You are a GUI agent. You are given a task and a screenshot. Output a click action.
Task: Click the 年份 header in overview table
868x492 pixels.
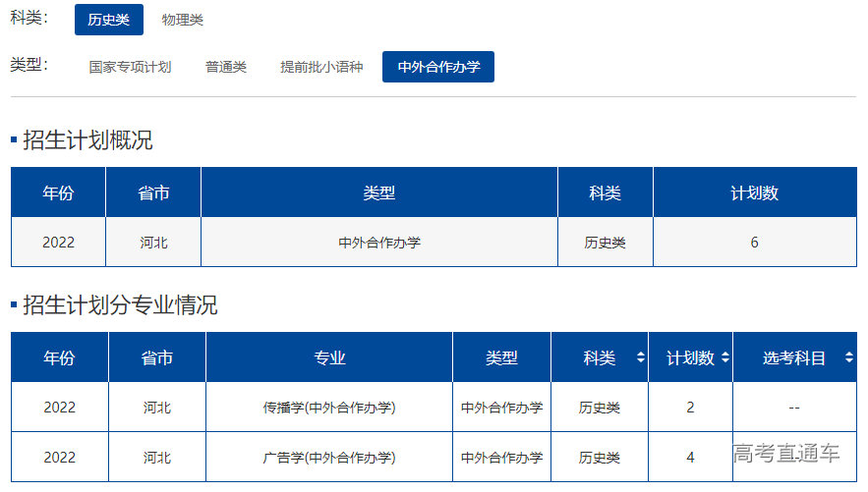pyautogui.click(x=58, y=192)
